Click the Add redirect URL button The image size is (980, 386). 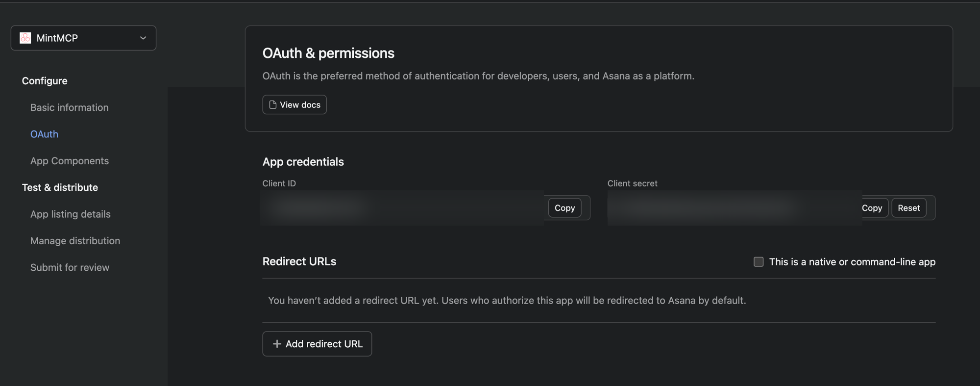(317, 344)
